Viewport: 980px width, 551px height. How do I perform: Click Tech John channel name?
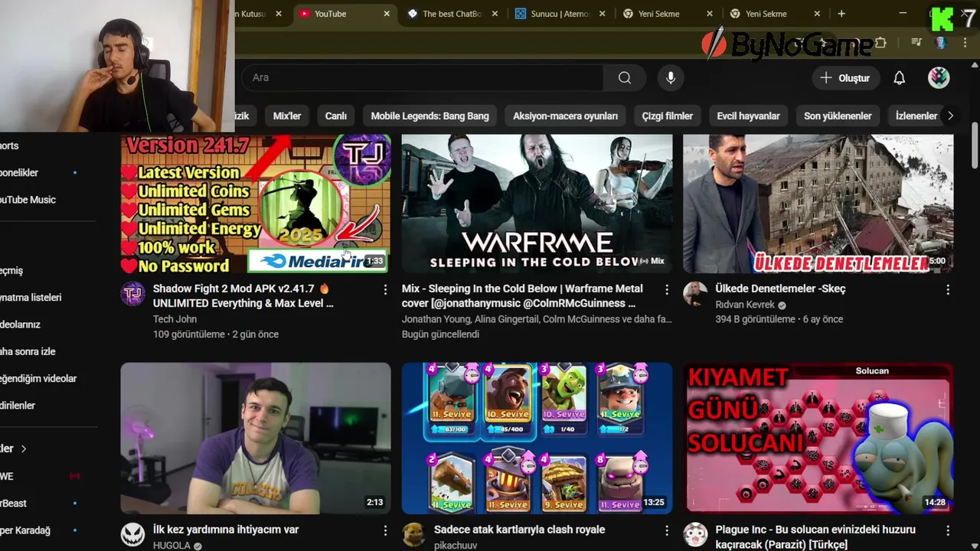pos(175,319)
